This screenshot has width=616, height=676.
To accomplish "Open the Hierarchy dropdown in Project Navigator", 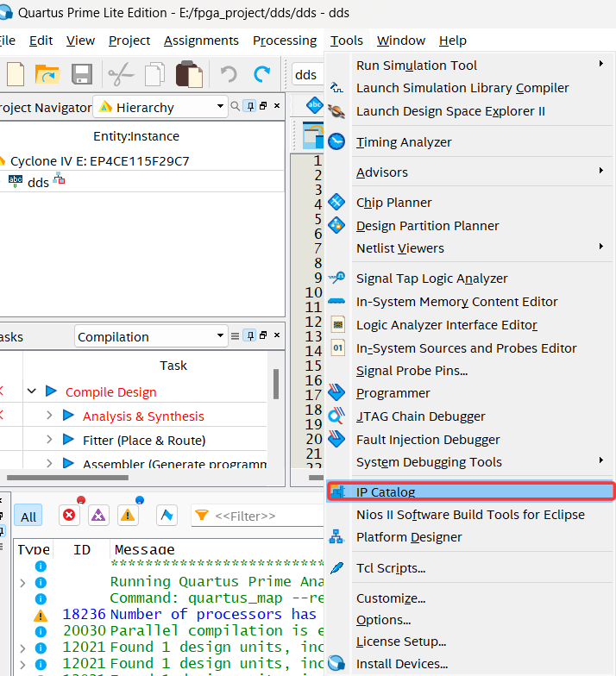I will click(160, 107).
